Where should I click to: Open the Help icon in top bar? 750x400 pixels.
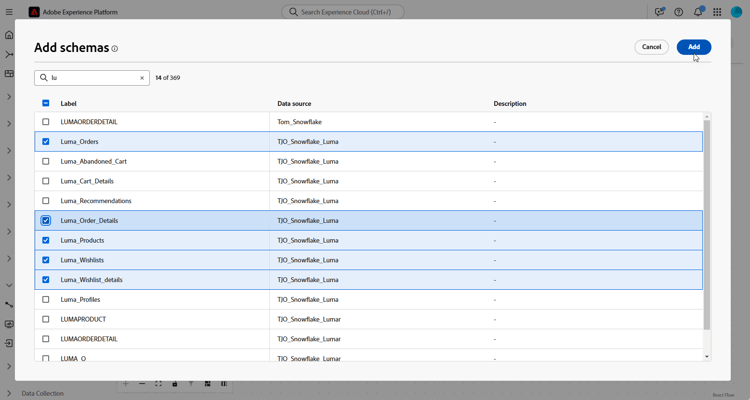pos(678,12)
